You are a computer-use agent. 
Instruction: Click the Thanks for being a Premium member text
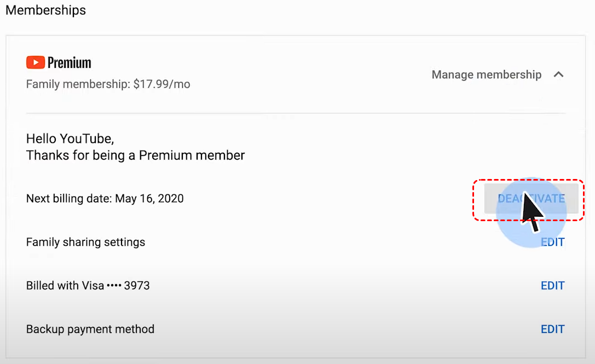point(135,155)
